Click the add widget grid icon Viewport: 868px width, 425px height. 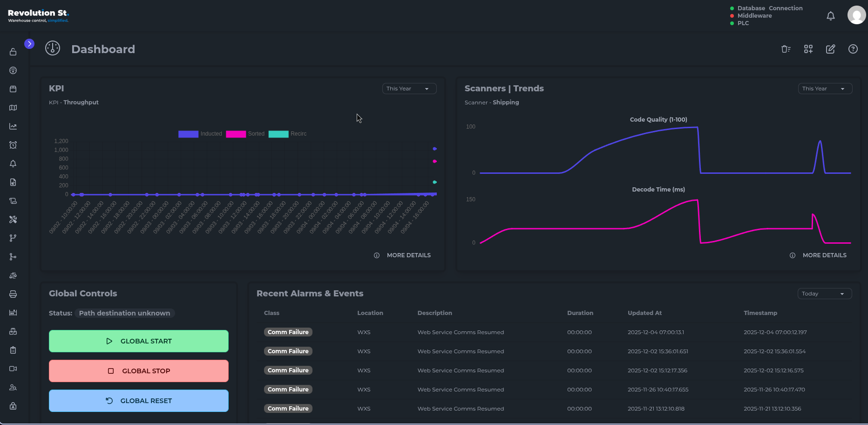[x=808, y=49]
